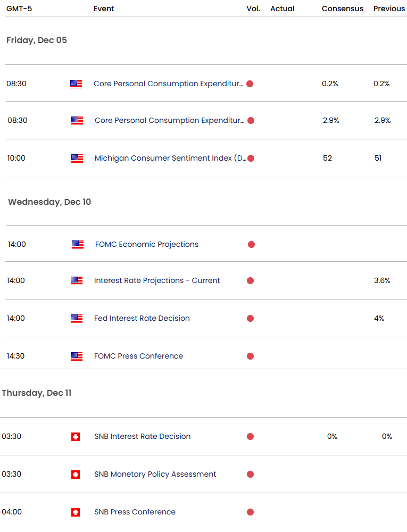Click the Previous column header
The height and width of the screenshot is (532, 407).
click(x=389, y=9)
